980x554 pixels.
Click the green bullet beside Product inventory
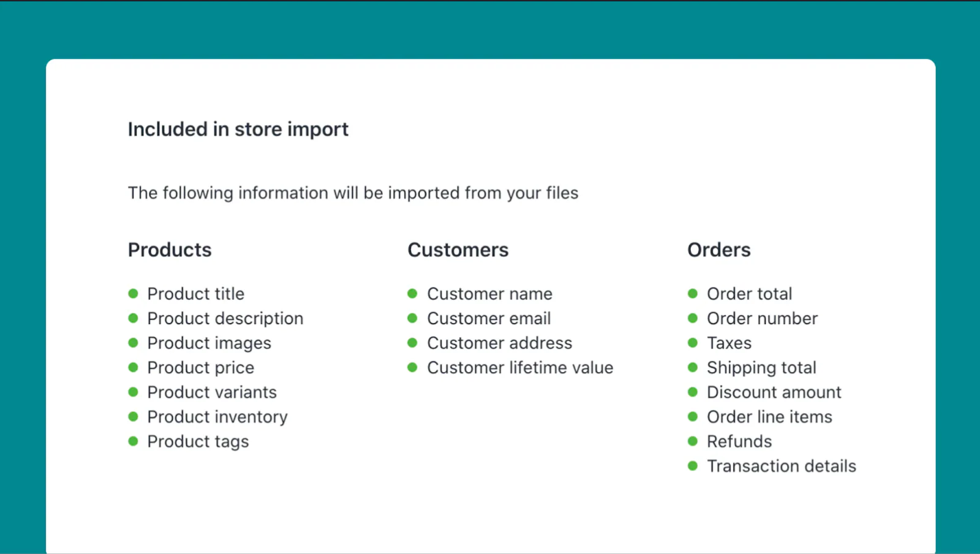(133, 416)
